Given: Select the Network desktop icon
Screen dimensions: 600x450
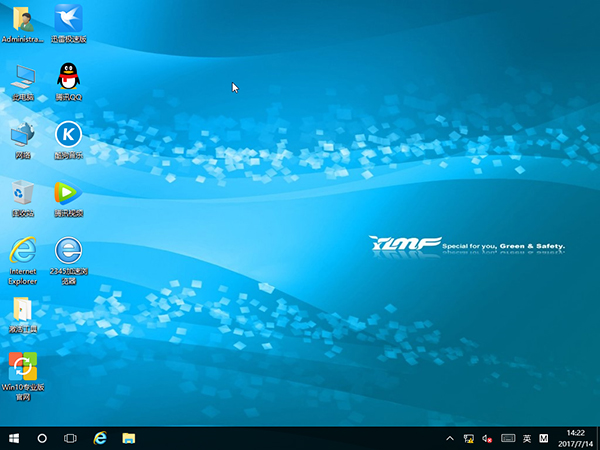Looking at the screenshot, I should (22, 134).
